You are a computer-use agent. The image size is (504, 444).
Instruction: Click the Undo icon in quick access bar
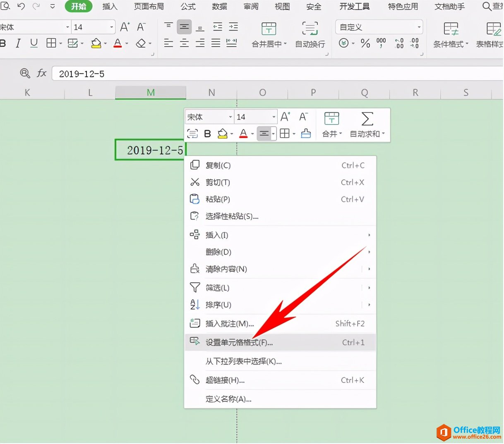click(21, 6)
